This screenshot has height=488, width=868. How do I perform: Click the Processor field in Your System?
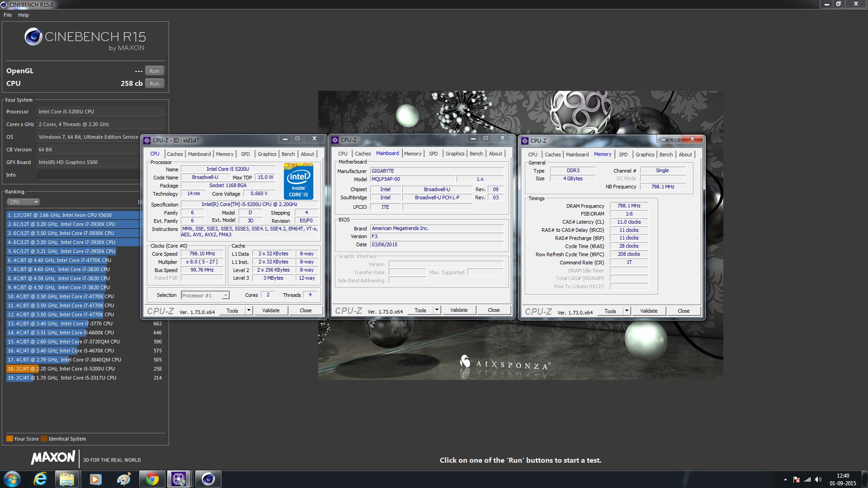(x=100, y=112)
